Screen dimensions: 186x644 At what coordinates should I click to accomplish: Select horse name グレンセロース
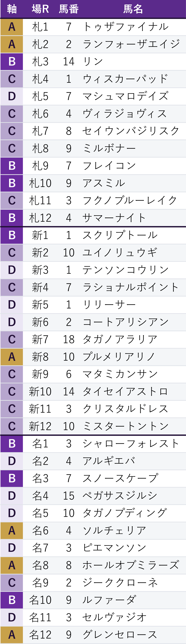(x=120, y=635)
